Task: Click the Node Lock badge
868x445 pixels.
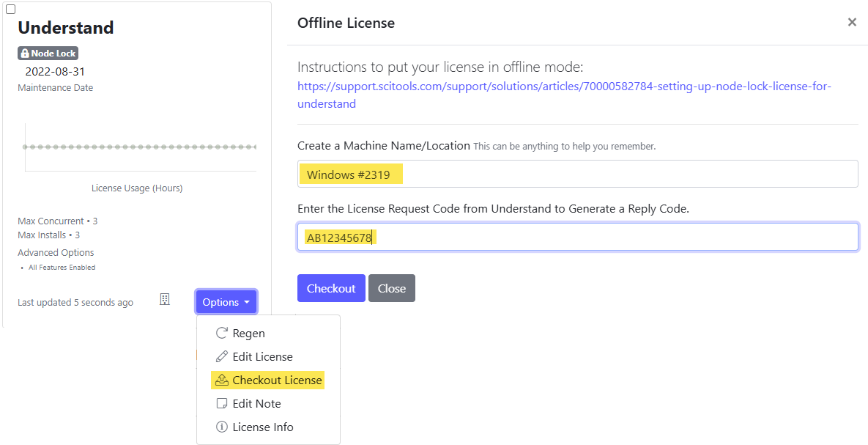Action: [48, 54]
